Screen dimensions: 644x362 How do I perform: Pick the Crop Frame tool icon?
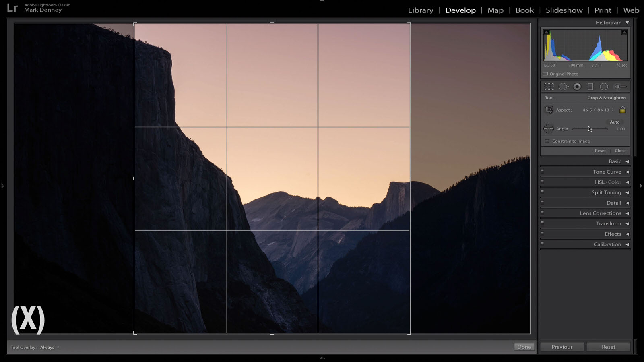click(x=549, y=110)
